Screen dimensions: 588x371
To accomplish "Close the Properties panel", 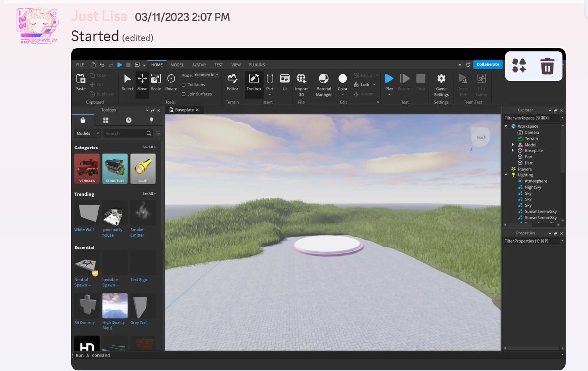I will click(x=562, y=233).
